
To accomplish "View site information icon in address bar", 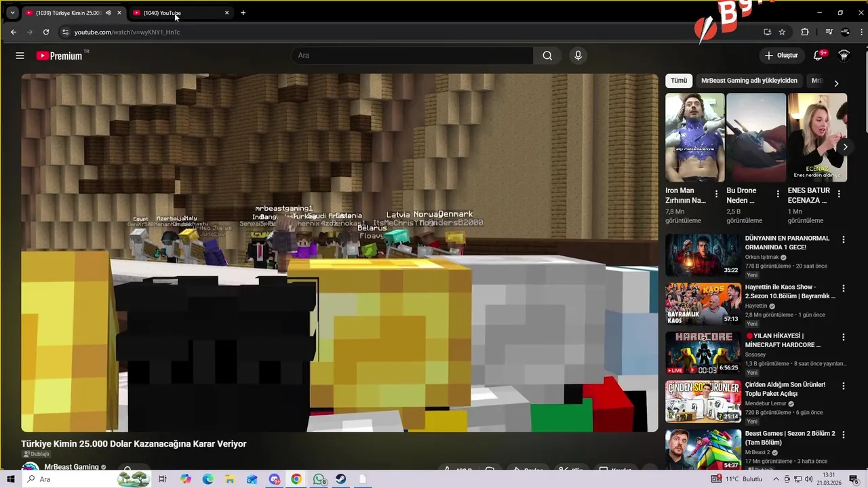I will [x=65, y=32].
